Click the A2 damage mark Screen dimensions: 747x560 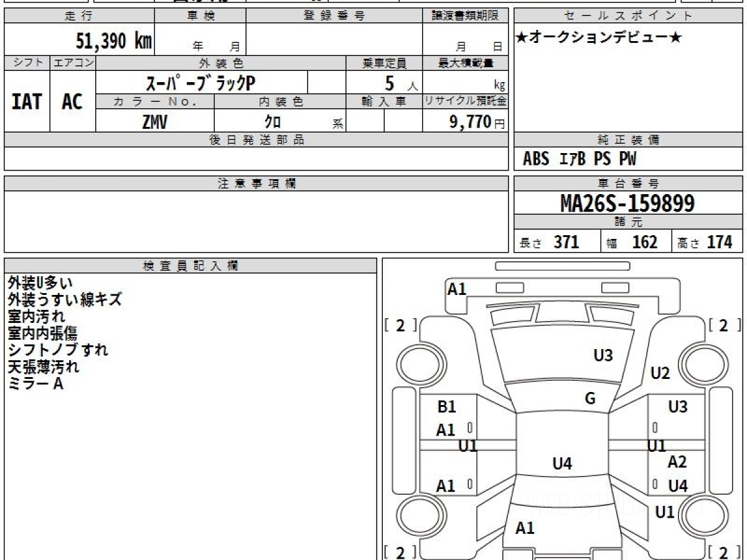point(677,462)
